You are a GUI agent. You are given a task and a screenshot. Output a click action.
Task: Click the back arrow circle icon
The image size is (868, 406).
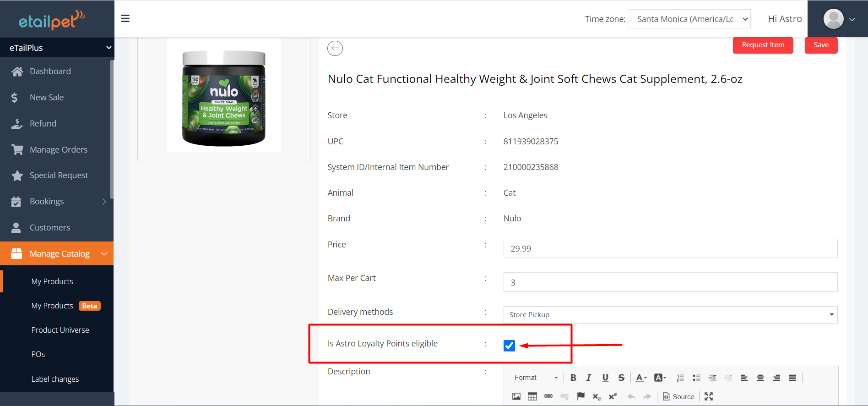[335, 48]
